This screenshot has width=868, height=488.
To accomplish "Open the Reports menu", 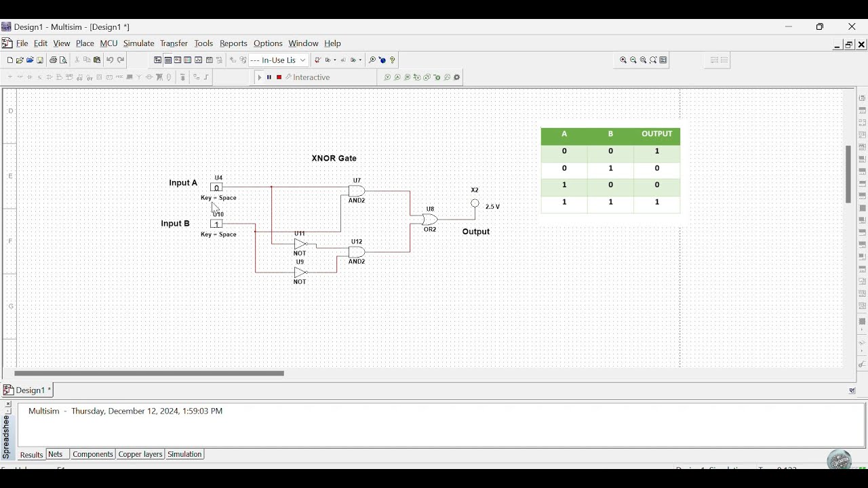I will pos(234,44).
